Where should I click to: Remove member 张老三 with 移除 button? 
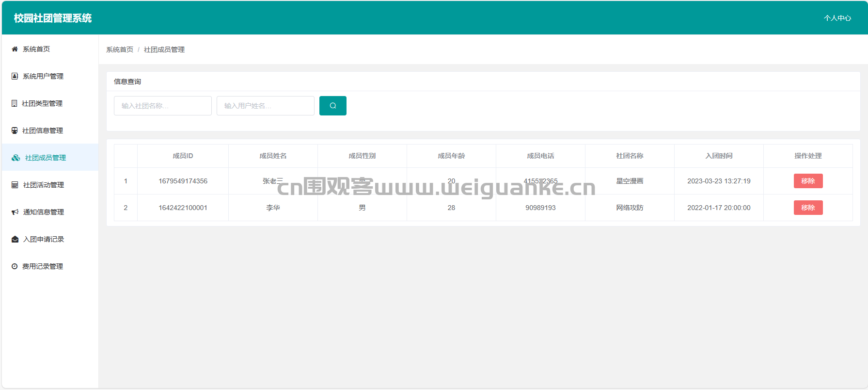click(x=808, y=181)
